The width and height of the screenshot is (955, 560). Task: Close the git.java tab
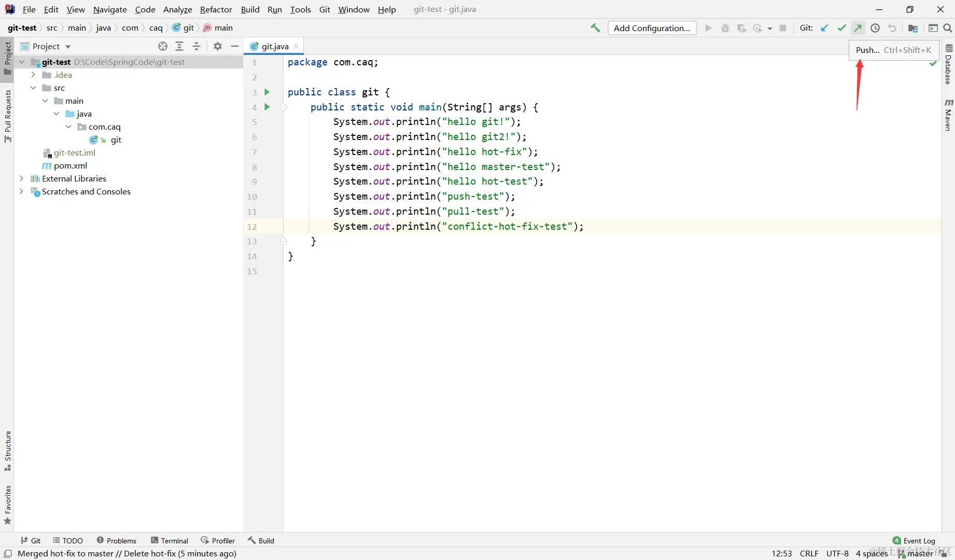296,46
